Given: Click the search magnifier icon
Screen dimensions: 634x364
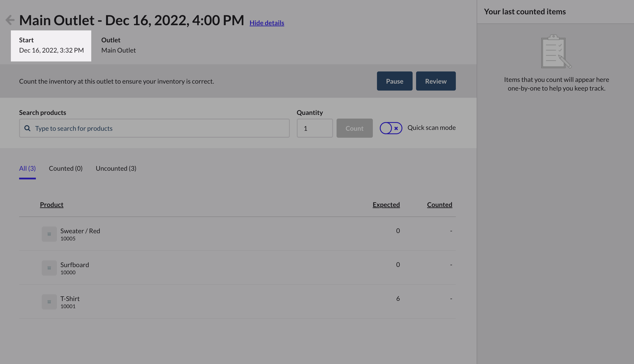Looking at the screenshot, I should coord(28,128).
